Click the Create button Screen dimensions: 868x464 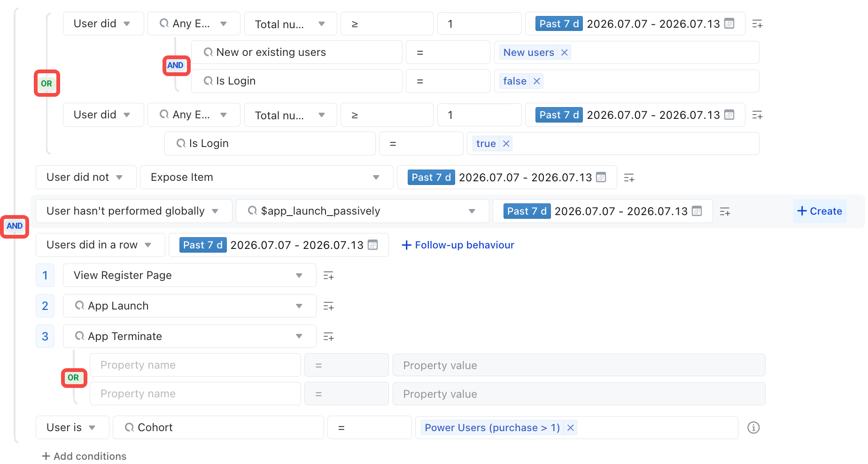pyautogui.click(x=820, y=211)
